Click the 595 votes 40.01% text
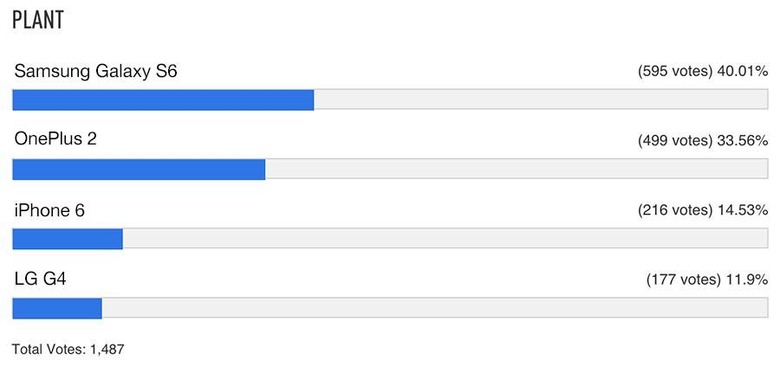Viewport: 780px width, 373px height. [x=703, y=72]
